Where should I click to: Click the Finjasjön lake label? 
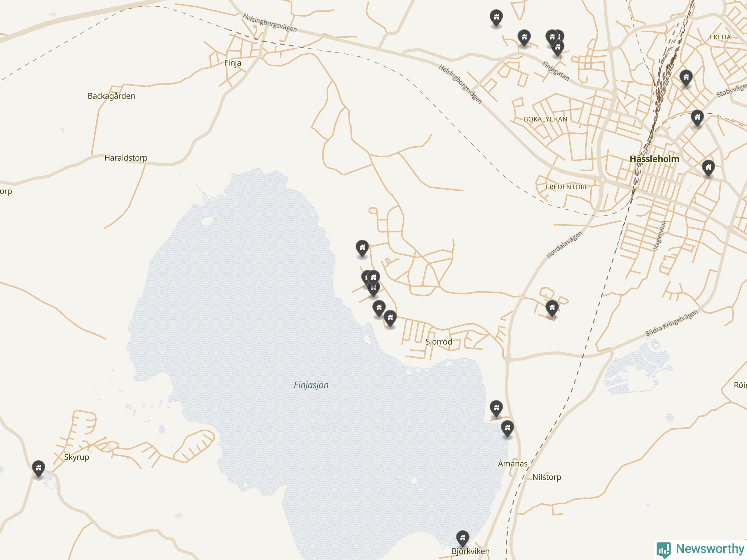click(x=311, y=385)
